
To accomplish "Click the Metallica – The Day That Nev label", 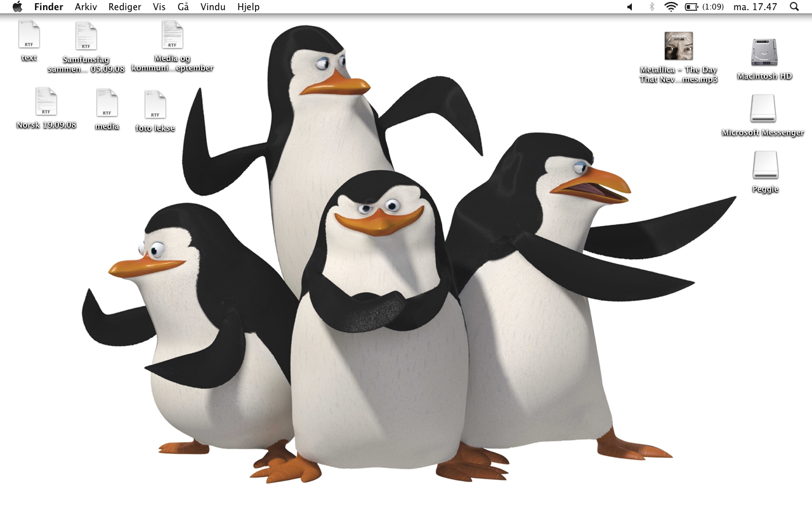I will pyautogui.click(x=678, y=75).
